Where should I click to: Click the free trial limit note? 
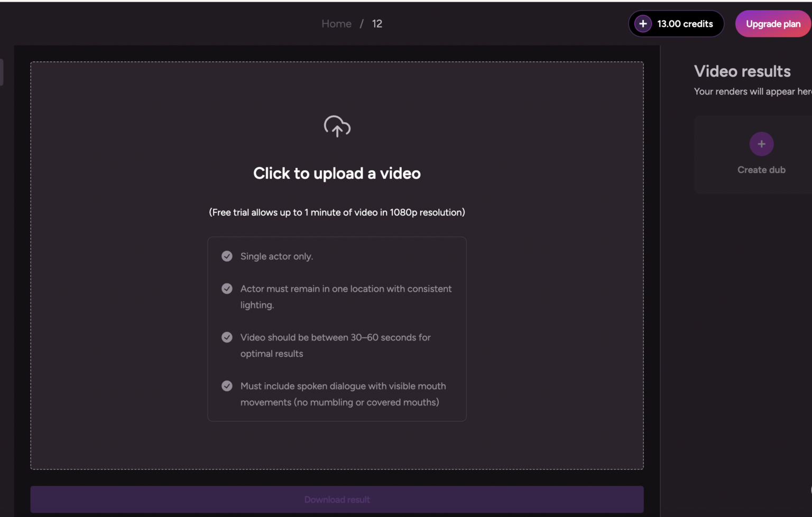337,213
